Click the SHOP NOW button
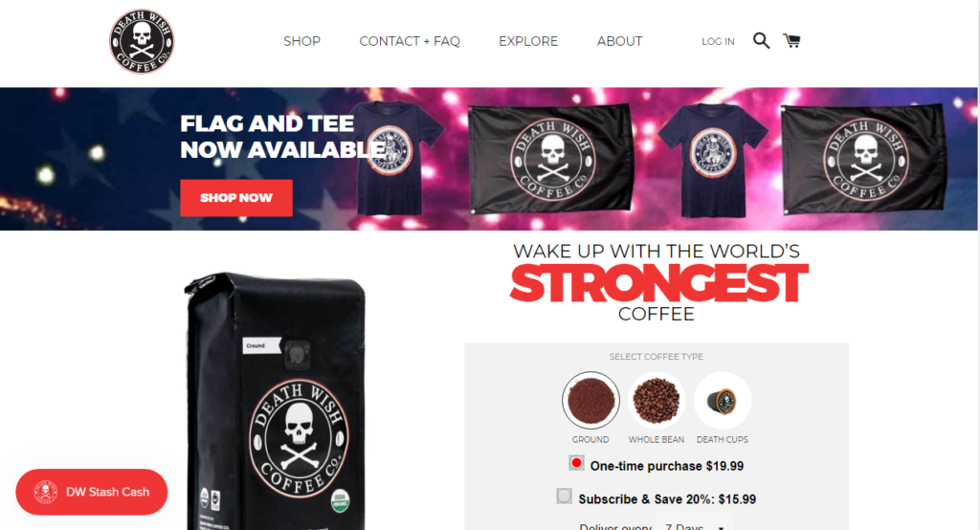980x530 pixels. click(x=236, y=197)
